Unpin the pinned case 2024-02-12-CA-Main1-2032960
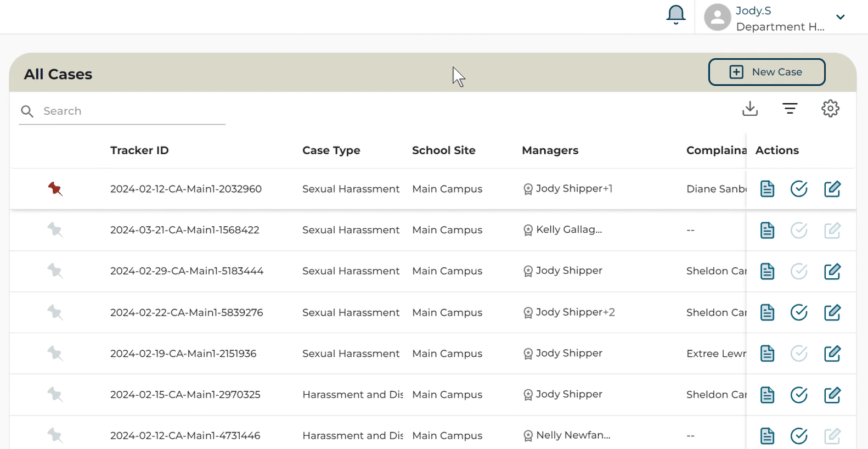Image resolution: width=868 pixels, height=449 pixels. coord(55,189)
